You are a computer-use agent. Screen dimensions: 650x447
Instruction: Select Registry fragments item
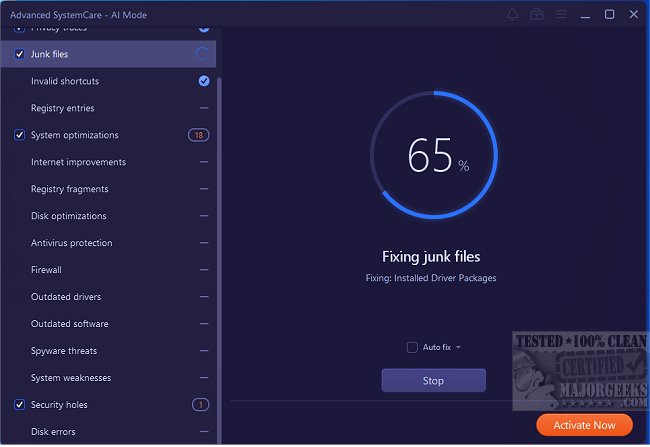108,189
